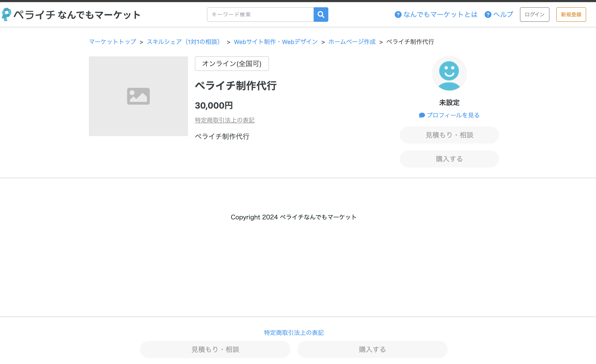The width and height of the screenshot is (596, 364).
Task: Click the 購入する button under seller profile
Action: click(x=449, y=159)
